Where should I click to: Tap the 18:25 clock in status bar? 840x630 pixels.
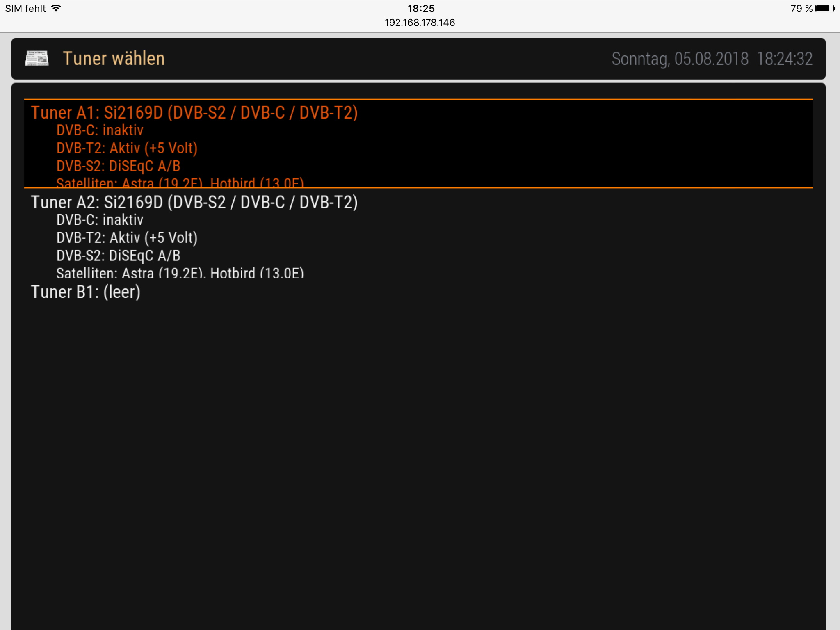click(x=421, y=9)
